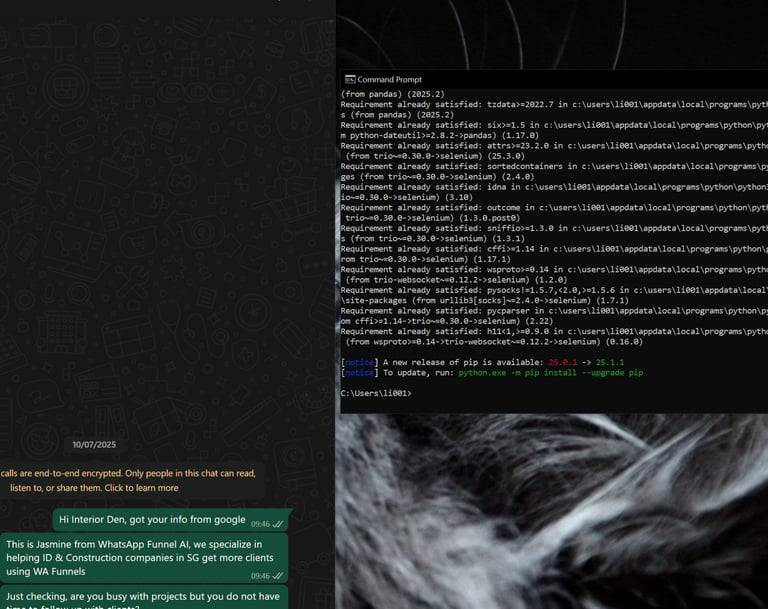Click the Command Prompt title bar icon
Screen dimensions: 768x609
(350, 79)
